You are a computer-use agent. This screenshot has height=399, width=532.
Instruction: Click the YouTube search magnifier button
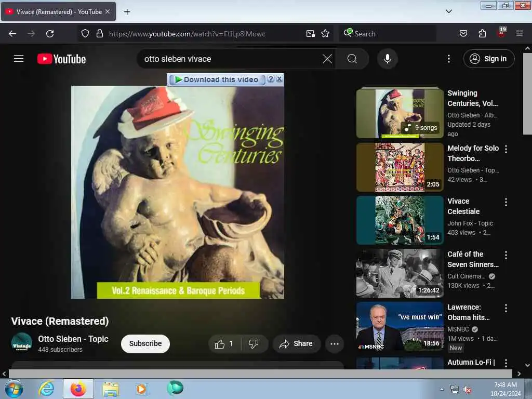point(352,59)
